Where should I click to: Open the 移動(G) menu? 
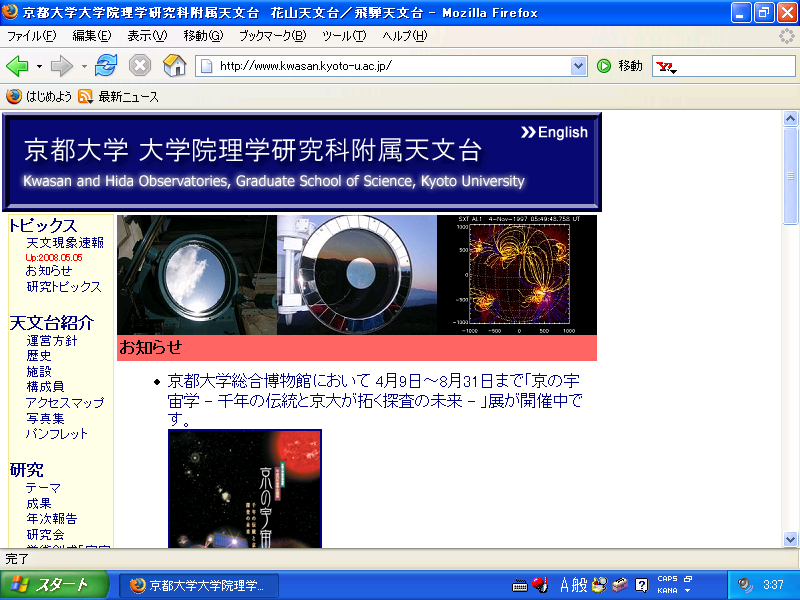[204, 36]
